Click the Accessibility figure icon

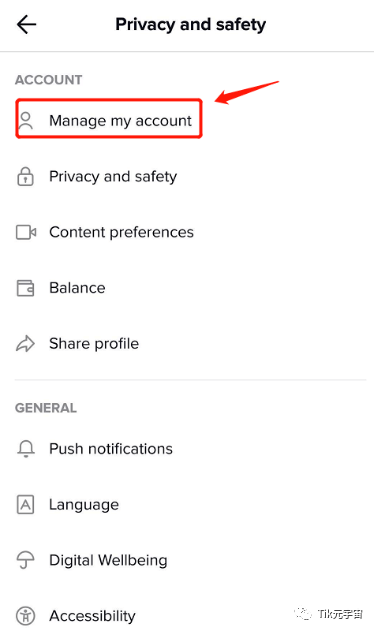26,616
